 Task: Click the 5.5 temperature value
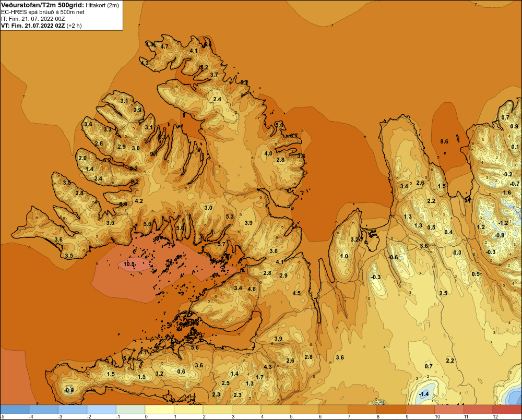coord(148,224)
